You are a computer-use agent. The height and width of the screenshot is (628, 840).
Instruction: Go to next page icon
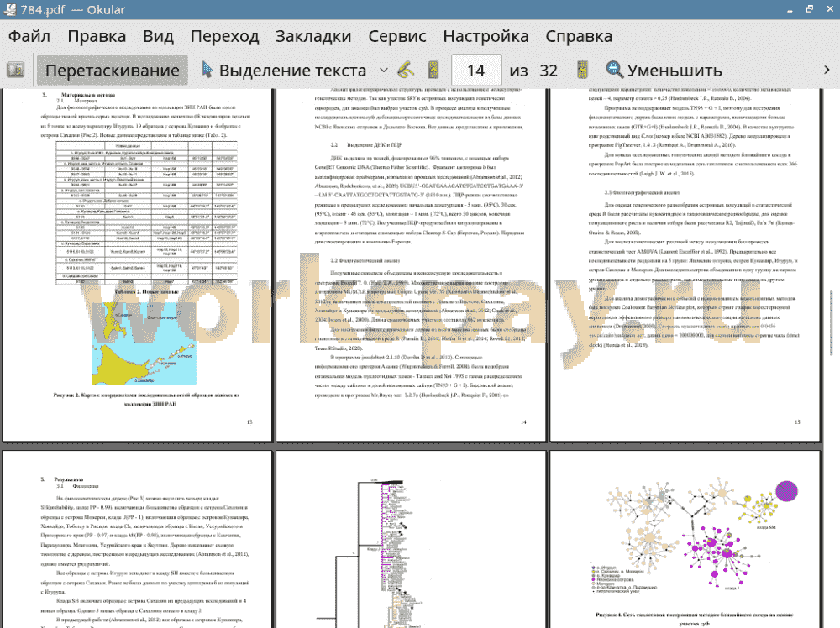point(582,71)
